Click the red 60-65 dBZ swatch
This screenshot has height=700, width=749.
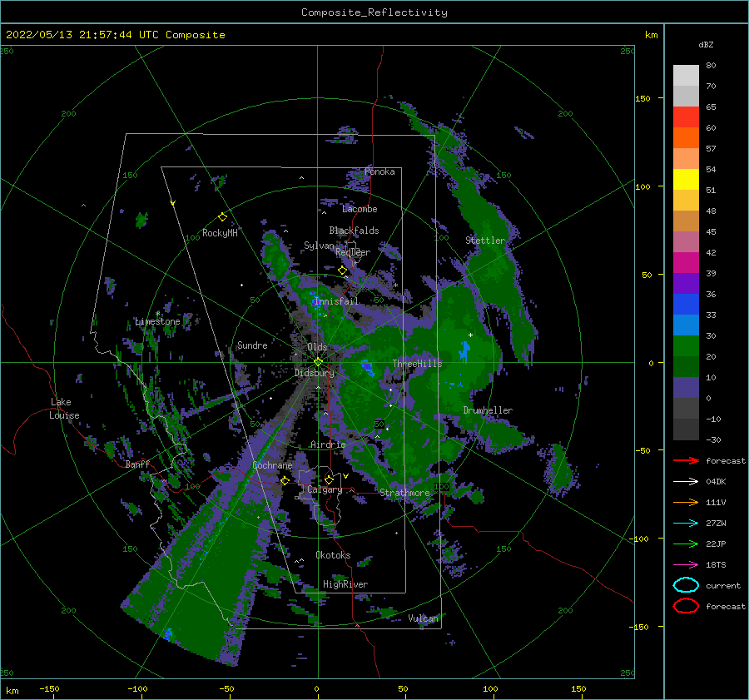click(686, 117)
